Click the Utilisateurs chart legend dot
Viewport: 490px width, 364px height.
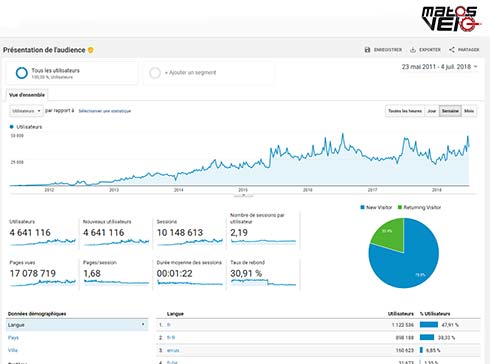(x=12, y=127)
